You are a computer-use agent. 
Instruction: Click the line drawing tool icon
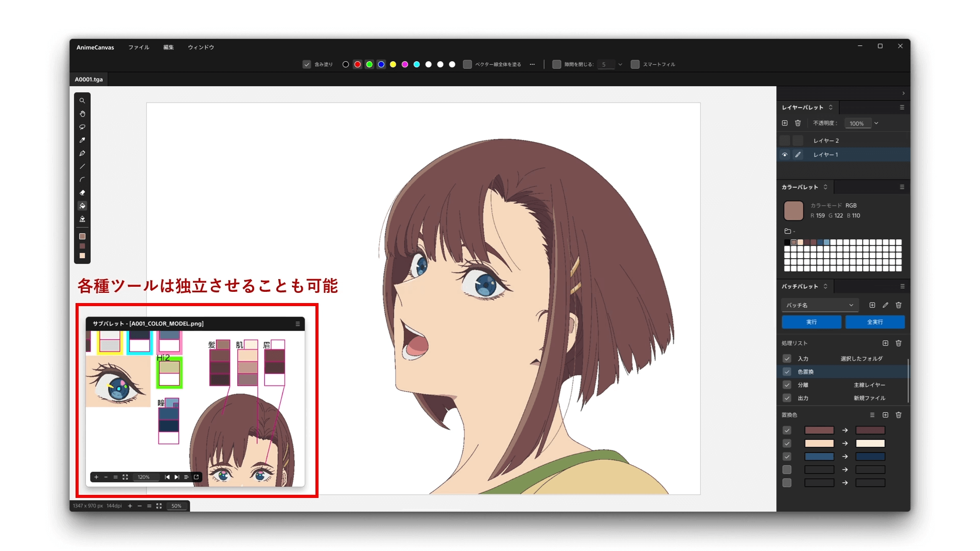(x=82, y=166)
